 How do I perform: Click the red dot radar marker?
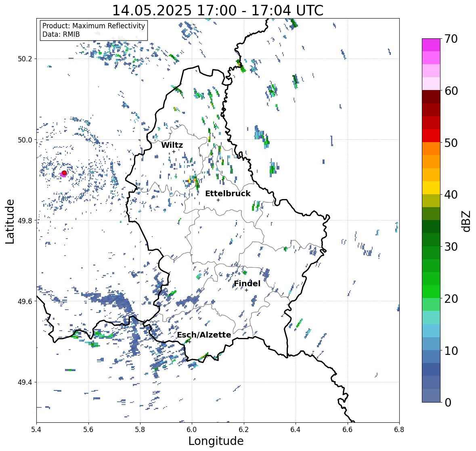(64, 173)
